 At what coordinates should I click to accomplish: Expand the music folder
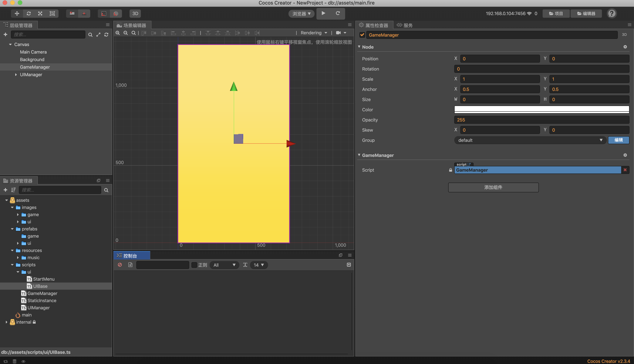pyautogui.click(x=18, y=257)
